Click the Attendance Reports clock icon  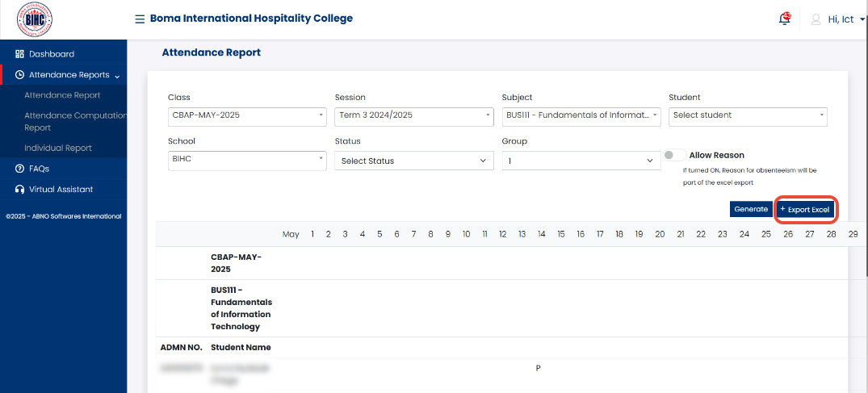[20, 75]
